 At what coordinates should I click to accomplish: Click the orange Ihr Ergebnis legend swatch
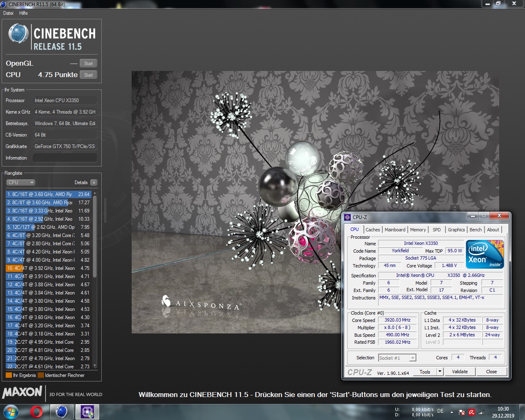9,375
